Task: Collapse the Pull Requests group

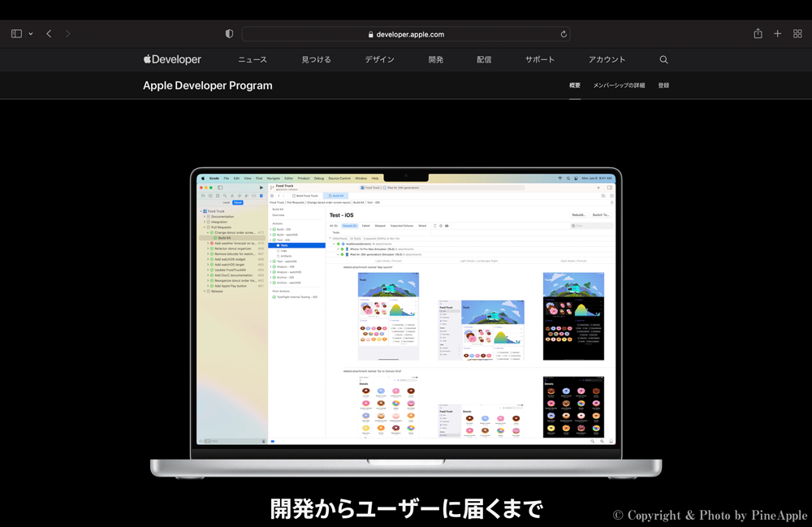Action: click(x=204, y=227)
